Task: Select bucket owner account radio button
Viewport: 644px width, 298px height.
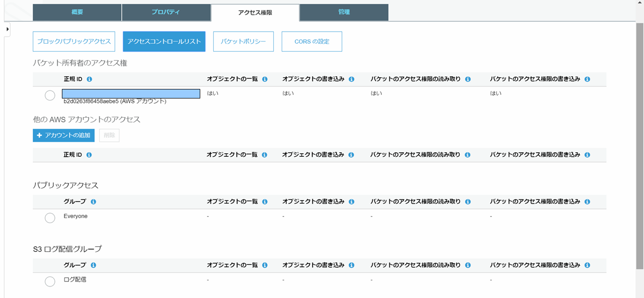Action: 50,95
